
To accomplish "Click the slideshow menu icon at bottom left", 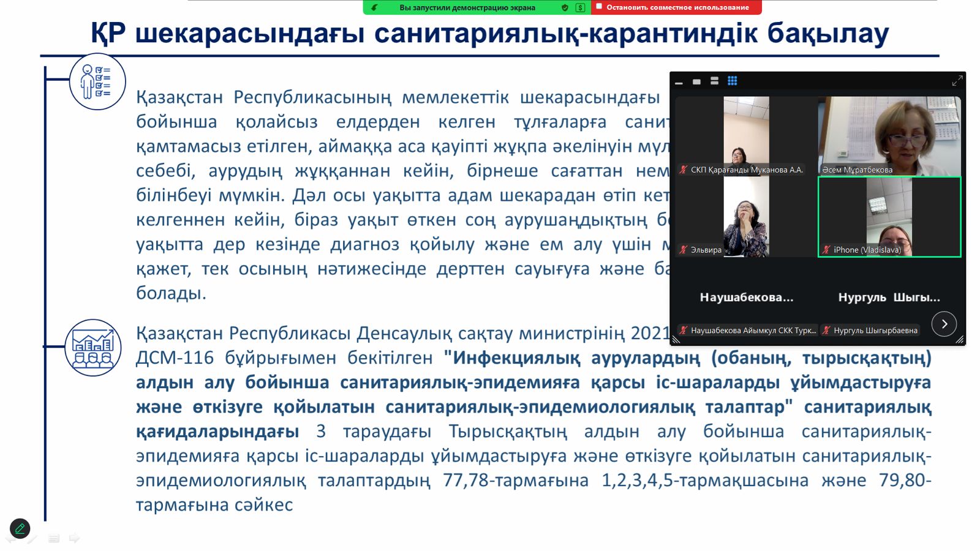I will pos(54,538).
